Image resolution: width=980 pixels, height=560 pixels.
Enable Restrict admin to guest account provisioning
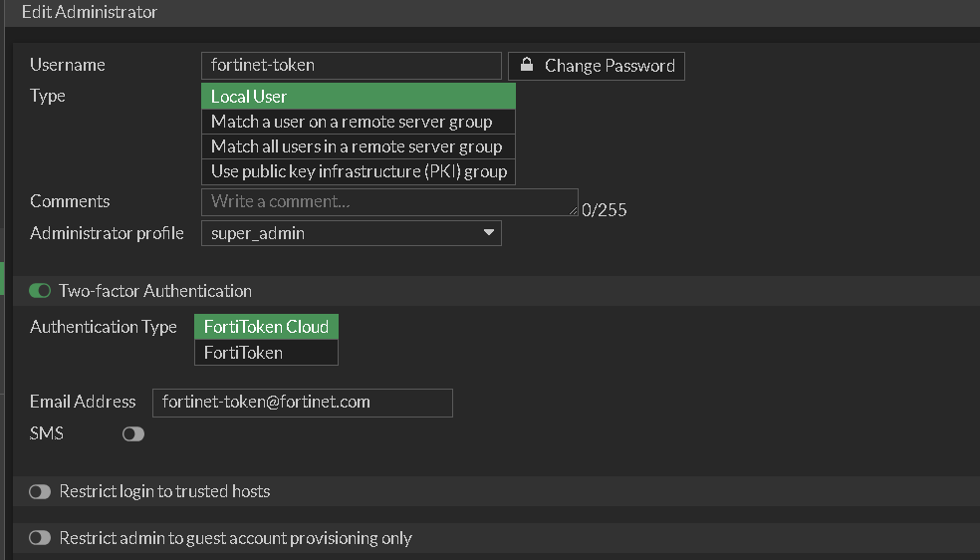40,538
